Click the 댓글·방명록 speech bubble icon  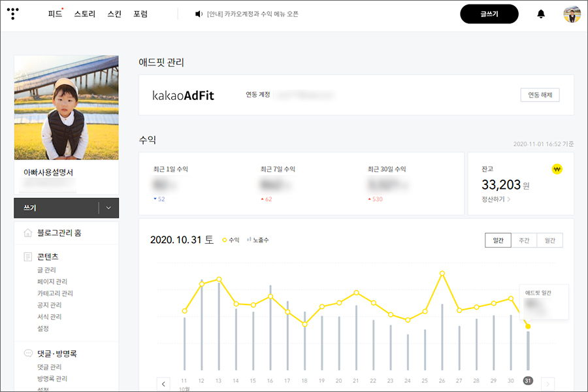tap(28, 353)
